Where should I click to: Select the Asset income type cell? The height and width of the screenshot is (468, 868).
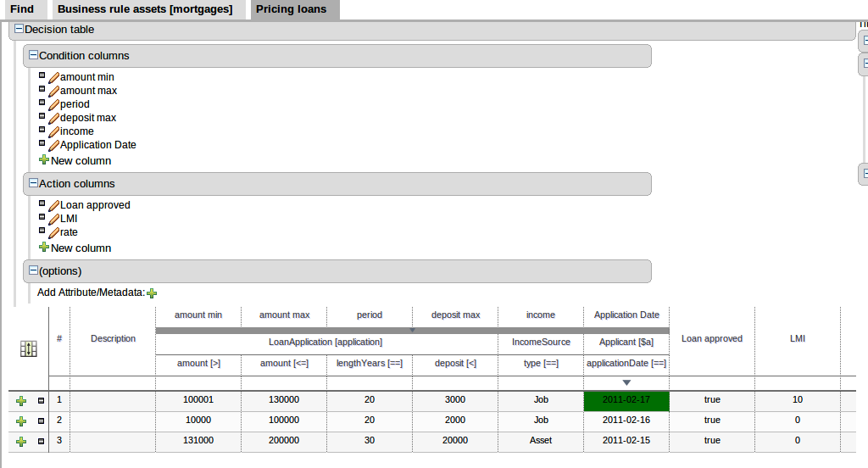click(541, 442)
